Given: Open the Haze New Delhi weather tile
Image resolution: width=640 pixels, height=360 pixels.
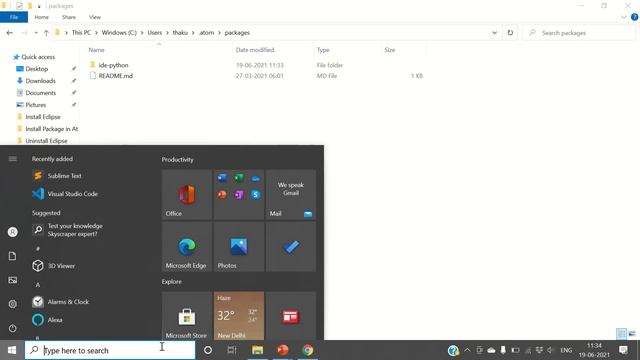Looking at the screenshot, I should 239,316.
